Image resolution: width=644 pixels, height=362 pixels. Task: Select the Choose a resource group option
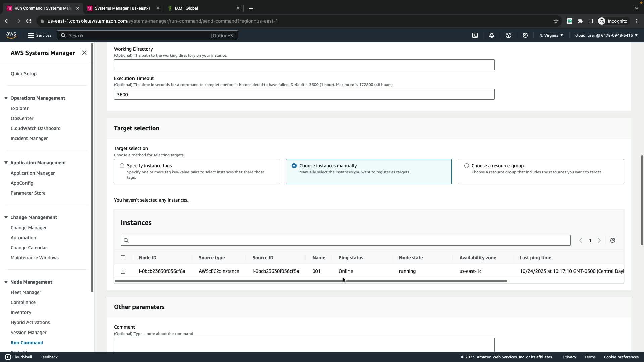pos(467,166)
